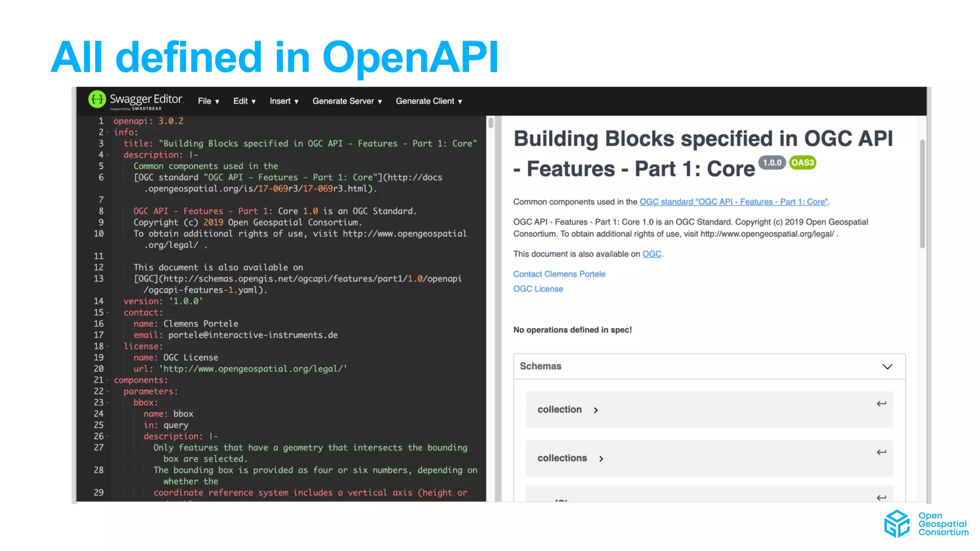
Task: Click line number 14 in the gutter
Action: 99,301
